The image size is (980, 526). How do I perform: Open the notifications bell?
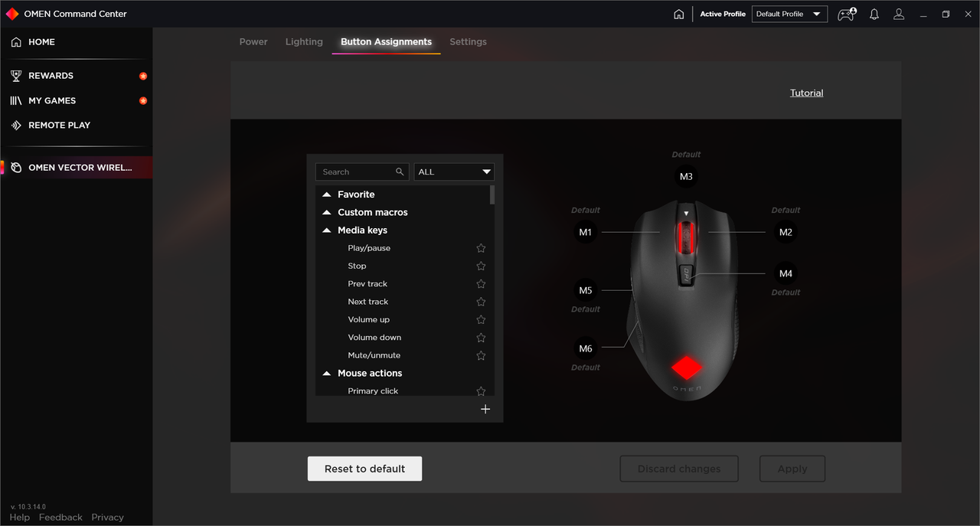click(874, 14)
